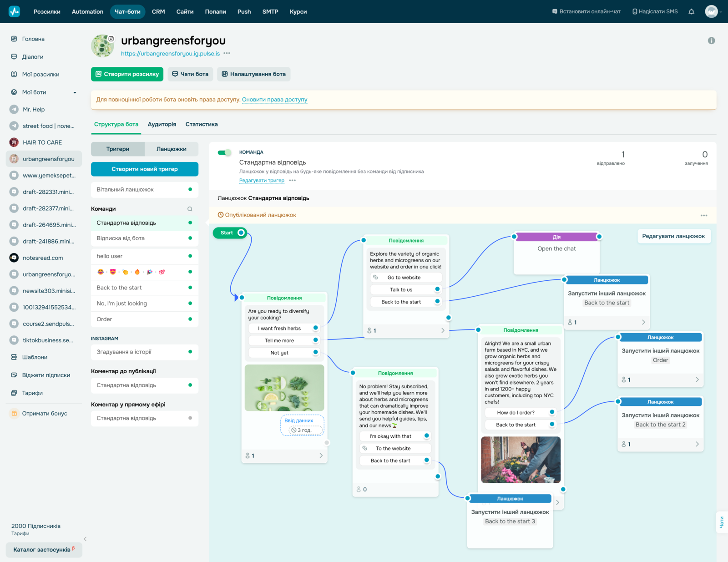Click the clock icon of Опублікований ланцюжок

221,215
